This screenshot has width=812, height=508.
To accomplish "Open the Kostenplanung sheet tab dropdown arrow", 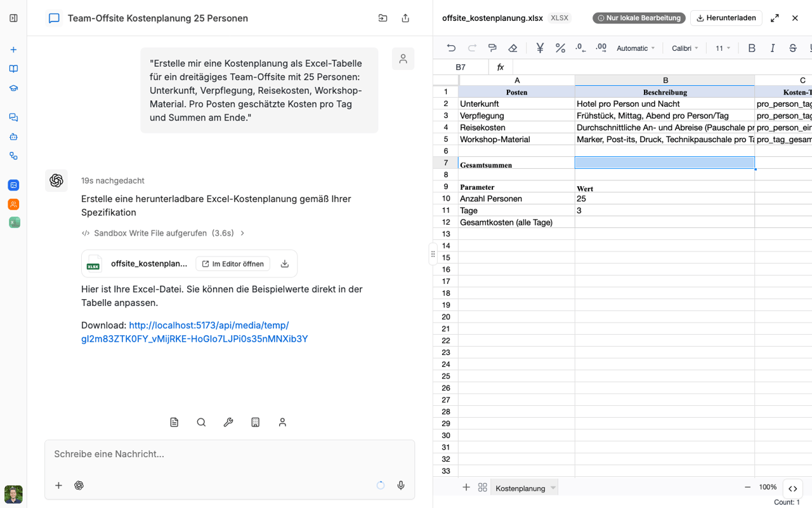I will coord(553,488).
